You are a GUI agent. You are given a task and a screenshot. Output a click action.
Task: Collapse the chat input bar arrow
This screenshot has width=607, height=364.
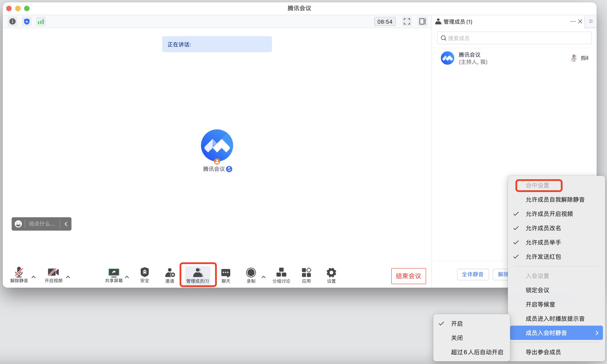66,224
